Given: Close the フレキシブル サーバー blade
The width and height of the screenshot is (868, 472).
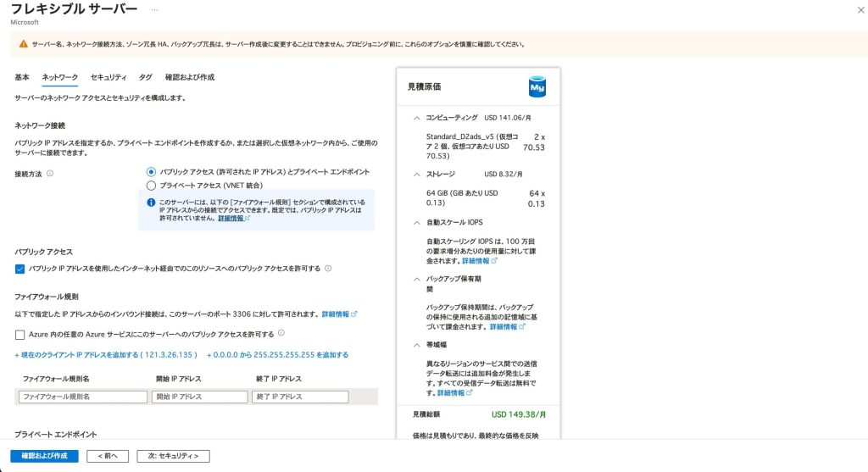Looking at the screenshot, I should click(x=860, y=8).
